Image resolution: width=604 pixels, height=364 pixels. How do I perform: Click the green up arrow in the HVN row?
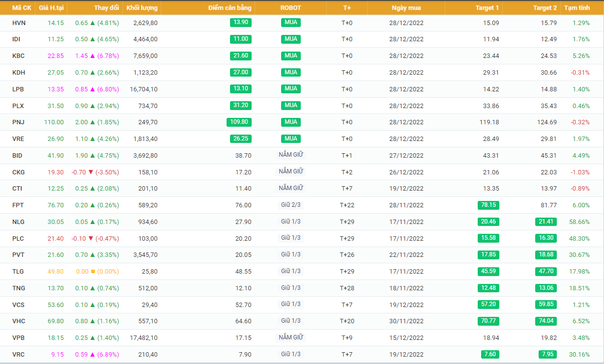point(92,23)
